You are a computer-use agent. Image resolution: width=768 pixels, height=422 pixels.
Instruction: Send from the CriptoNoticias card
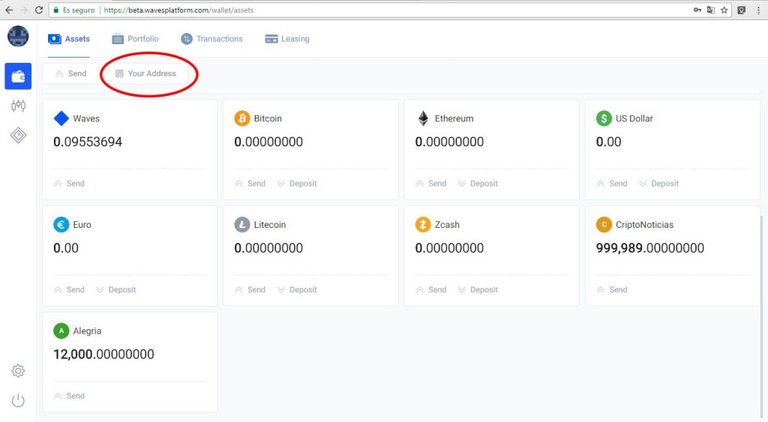tap(612, 290)
